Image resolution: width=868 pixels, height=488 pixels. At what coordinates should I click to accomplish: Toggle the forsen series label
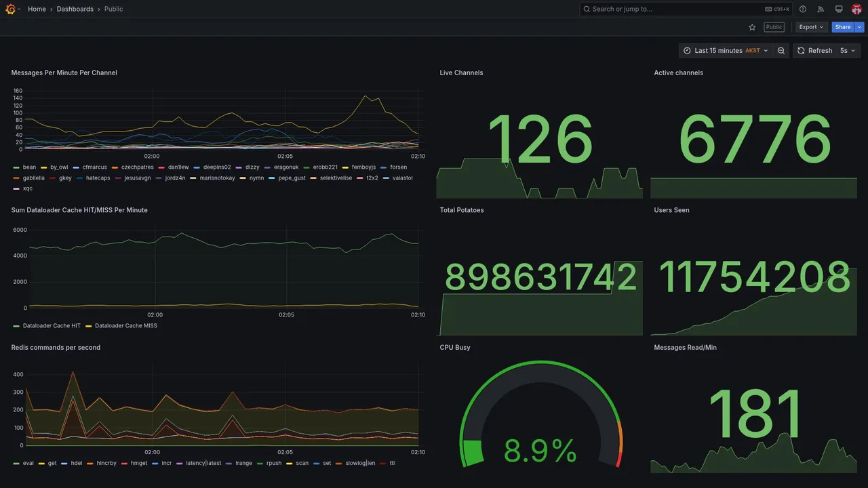[x=399, y=167]
